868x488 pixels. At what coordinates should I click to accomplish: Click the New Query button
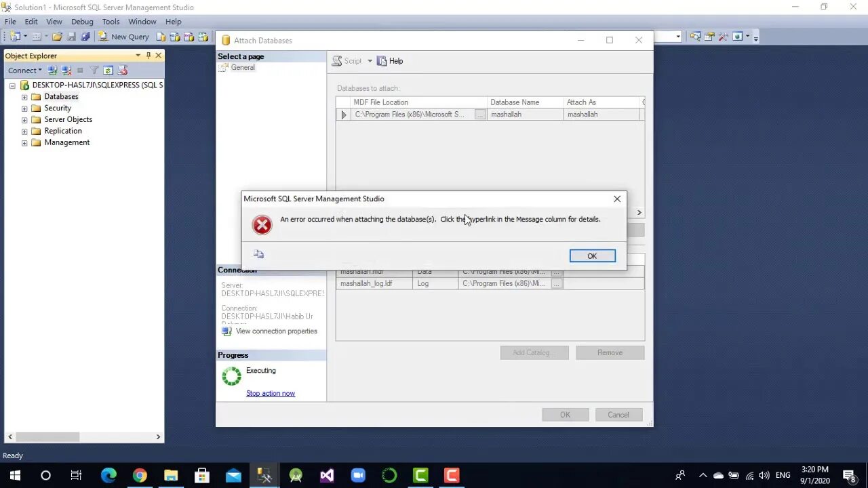coord(123,37)
